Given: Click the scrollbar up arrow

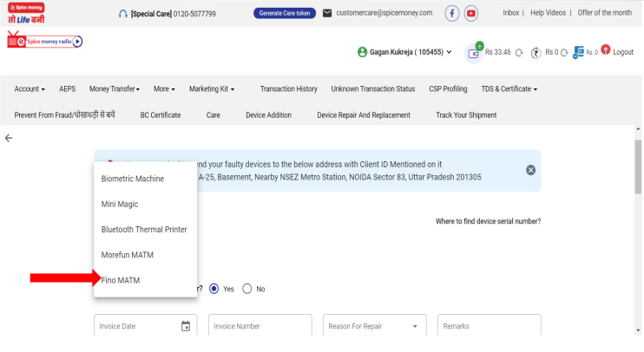Looking at the screenshot, I should (638, 129).
